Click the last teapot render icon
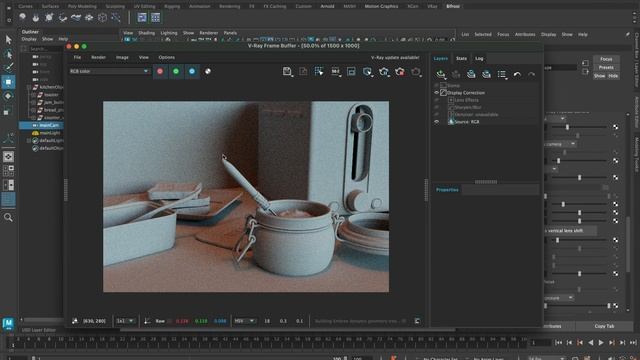This screenshot has width=640, height=360. [416, 72]
